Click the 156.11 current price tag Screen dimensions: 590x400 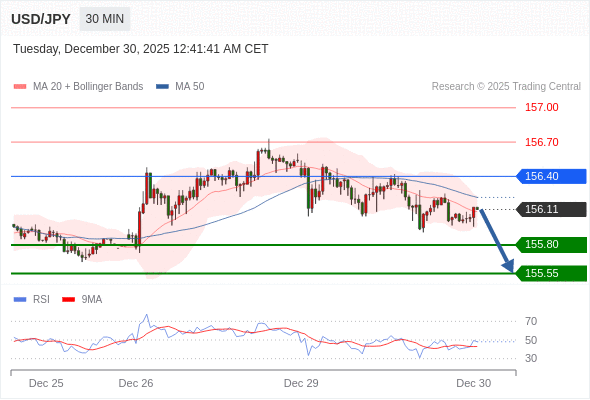pyautogui.click(x=551, y=209)
